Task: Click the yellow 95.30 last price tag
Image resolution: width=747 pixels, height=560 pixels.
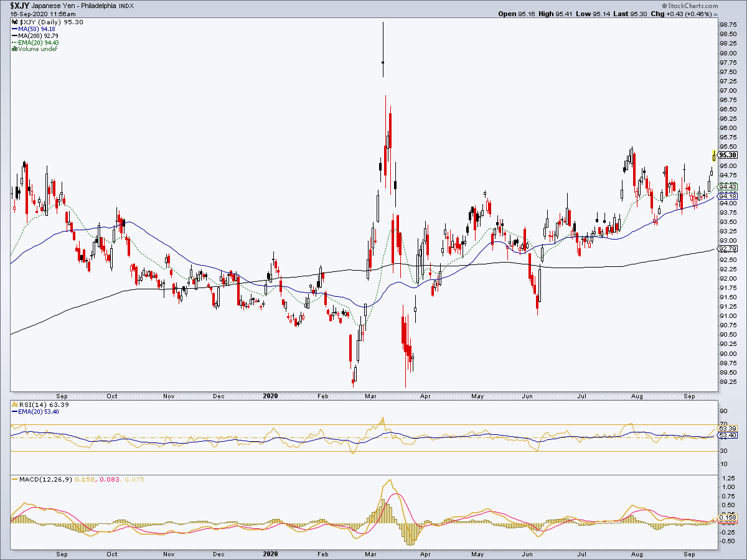Action: coord(728,155)
